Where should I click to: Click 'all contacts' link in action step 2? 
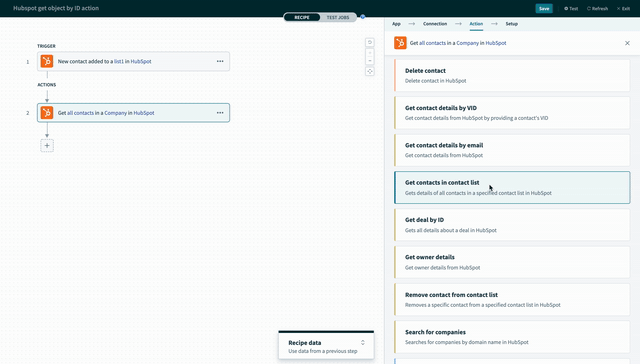tap(80, 113)
